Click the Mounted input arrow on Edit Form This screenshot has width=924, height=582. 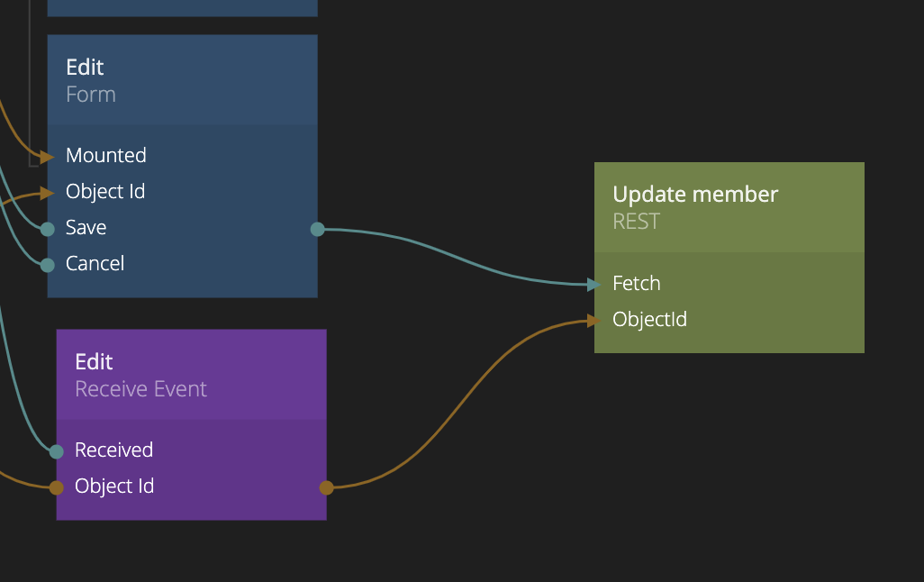[47, 157]
